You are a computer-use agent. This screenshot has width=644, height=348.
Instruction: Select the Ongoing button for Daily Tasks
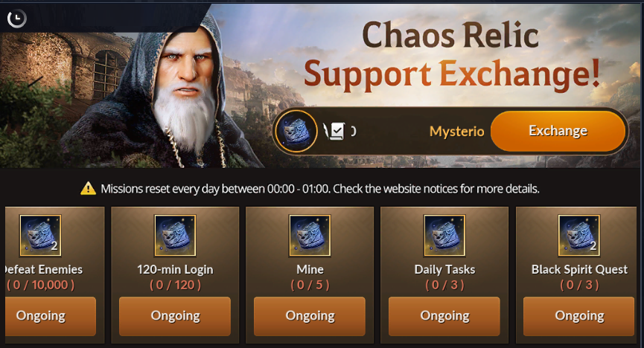(444, 317)
